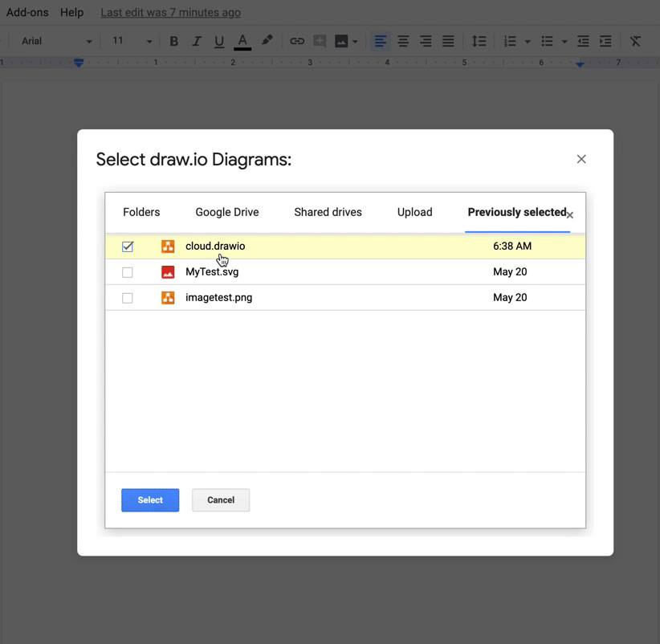Check the MyTest.svg checkbox
Screen dimensions: 660x644
[127, 272]
